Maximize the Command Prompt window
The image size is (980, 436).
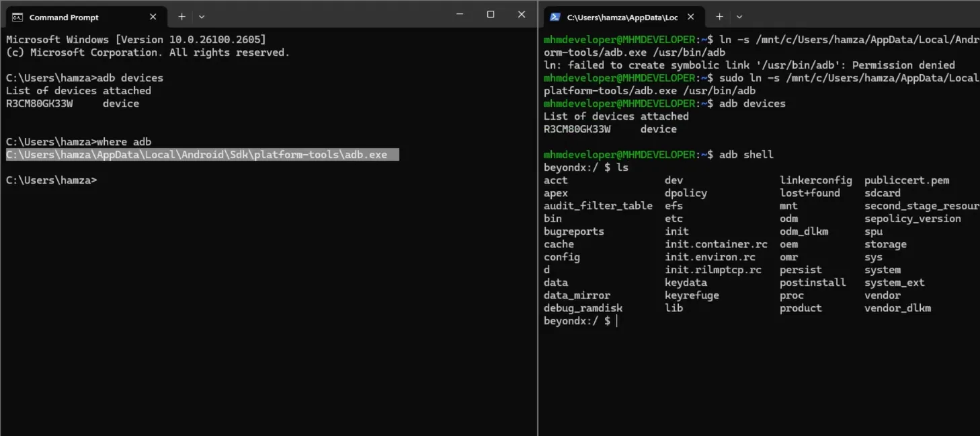491,14
